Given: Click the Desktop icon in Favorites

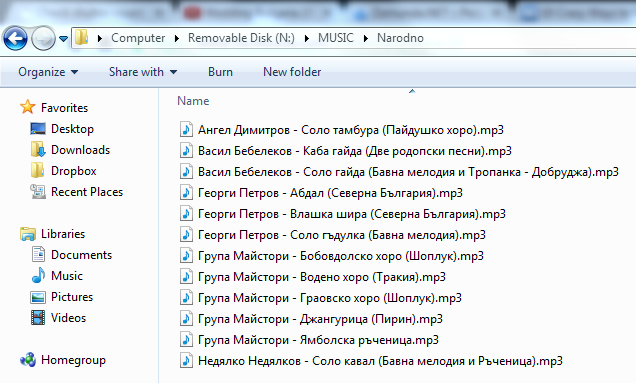Looking at the screenshot, I should (x=38, y=129).
